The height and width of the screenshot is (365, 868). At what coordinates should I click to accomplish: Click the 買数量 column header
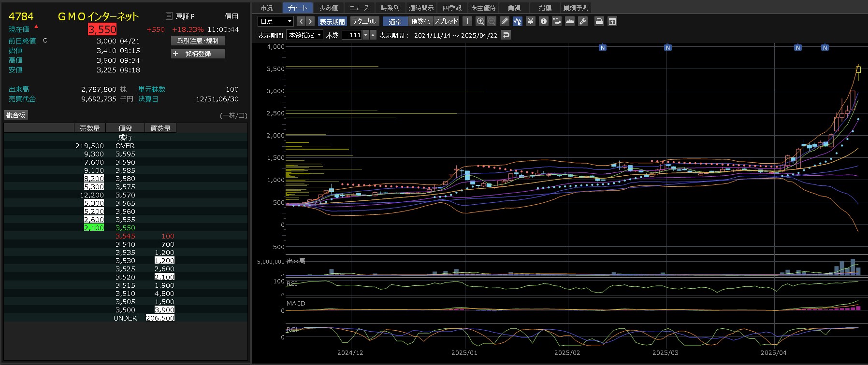[160, 128]
